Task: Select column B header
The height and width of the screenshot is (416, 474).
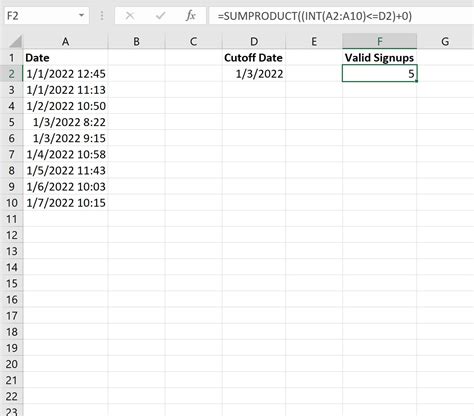Action: click(x=136, y=42)
